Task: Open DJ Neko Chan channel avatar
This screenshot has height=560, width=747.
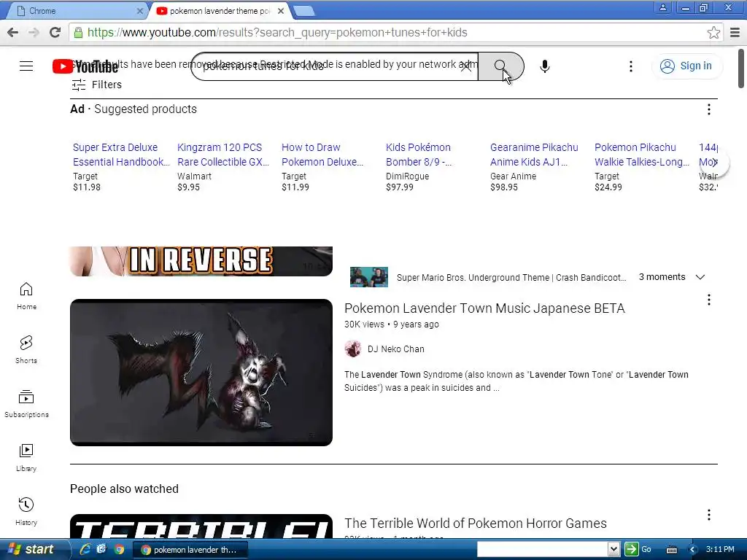Action: pos(352,349)
